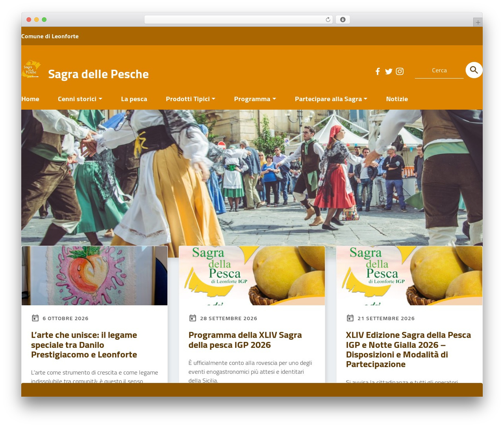Viewport: 504px width, 427px height.
Task: Follow the Comune di Leonforte link
Action: click(x=50, y=36)
